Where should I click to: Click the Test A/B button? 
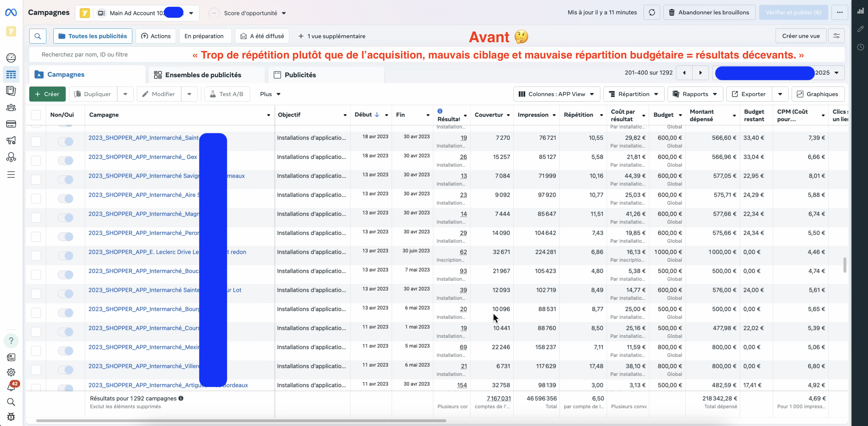click(x=227, y=94)
